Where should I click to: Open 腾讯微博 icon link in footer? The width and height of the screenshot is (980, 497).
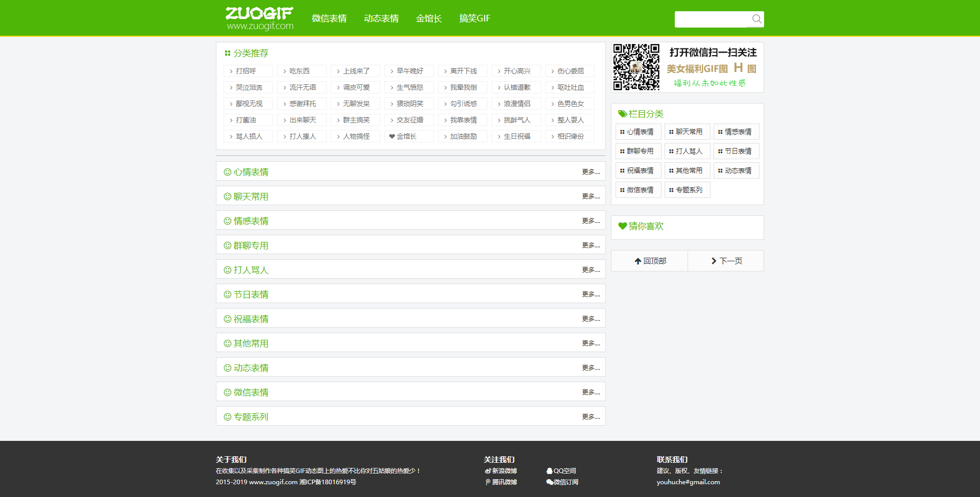click(501, 482)
